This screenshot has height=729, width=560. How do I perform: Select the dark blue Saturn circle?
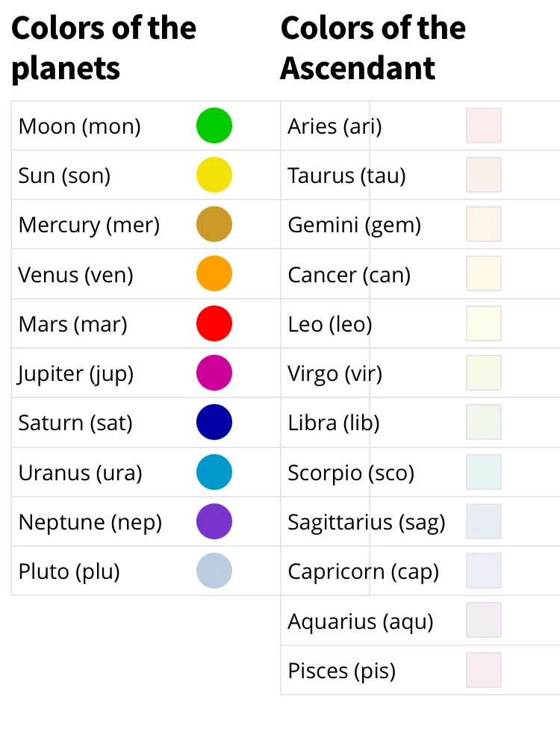tap(214, 422)
